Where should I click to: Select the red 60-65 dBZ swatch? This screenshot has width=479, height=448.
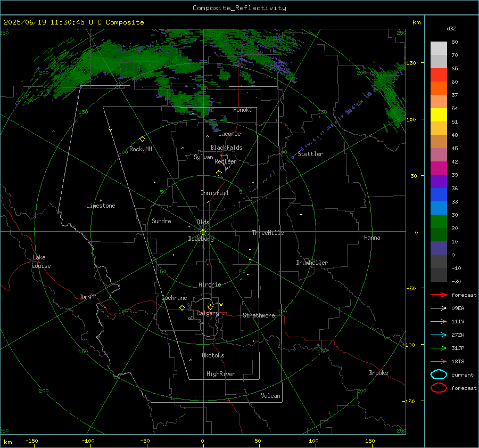(x=439, y=75)
